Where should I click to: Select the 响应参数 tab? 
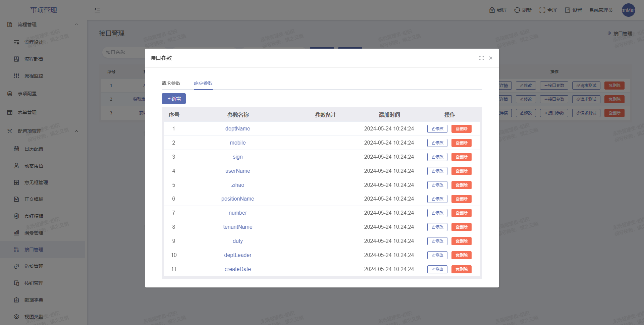point(203,83)
